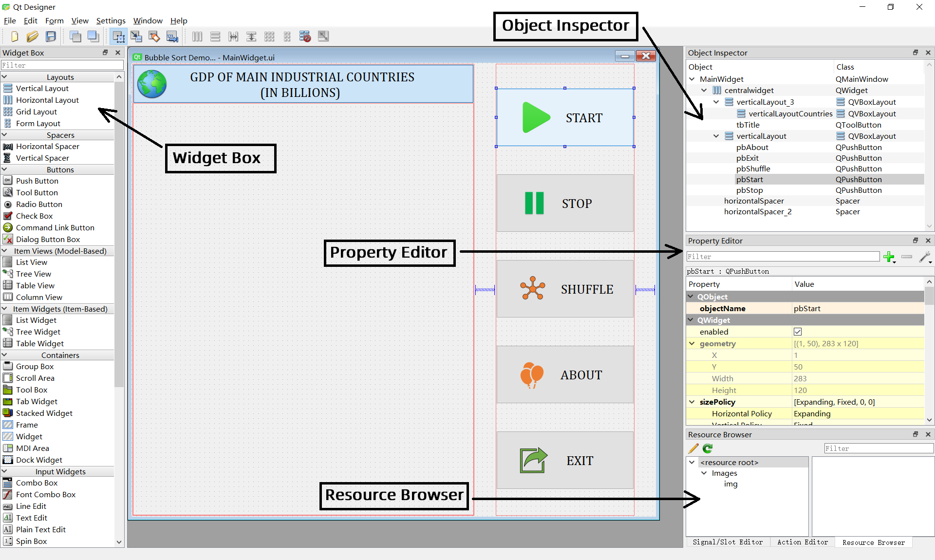The image size is (935, 560).
Task: Open the Window menu
Action: (148, 20)
